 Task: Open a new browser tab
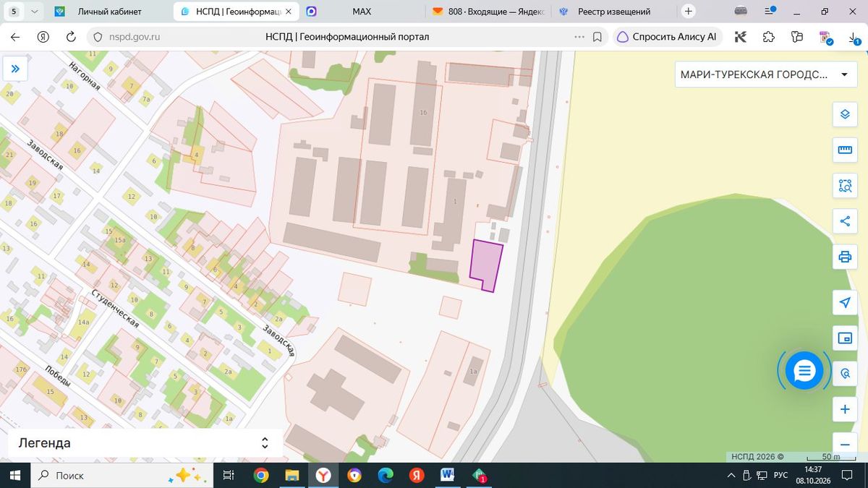coord(689,12)
